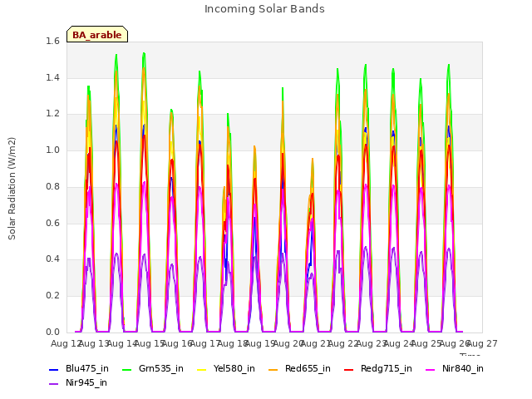Screen dimensions: 532x399
Task: Click the Solar Radiation (W/m2) axis label
Action: pos(12,189)
